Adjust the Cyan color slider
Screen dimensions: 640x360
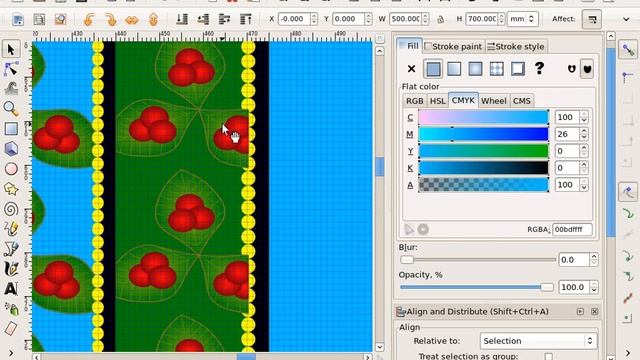click(484, 117)
